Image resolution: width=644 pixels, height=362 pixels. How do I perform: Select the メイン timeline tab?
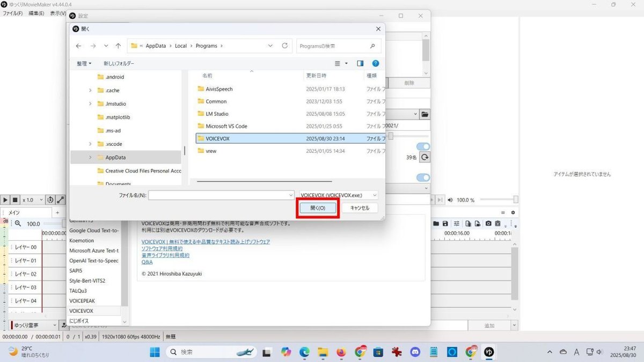[x=14, y=212]
